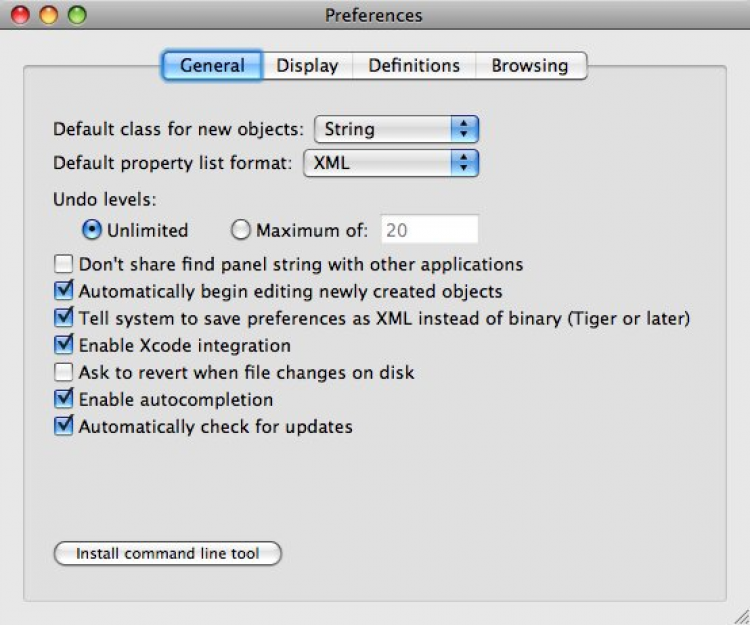Choose the Maximum of undo levels option
Viewport: 750px width, 625px height.
(x=240, y=230)
